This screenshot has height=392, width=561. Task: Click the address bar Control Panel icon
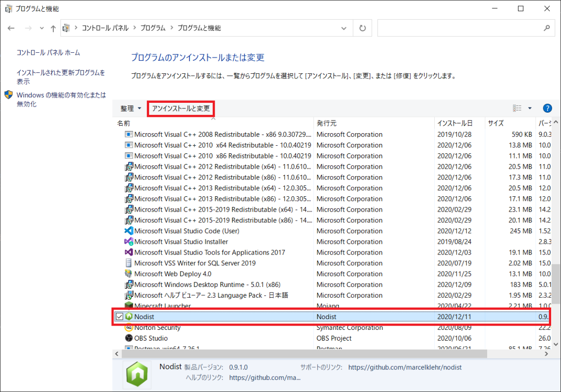66,28
